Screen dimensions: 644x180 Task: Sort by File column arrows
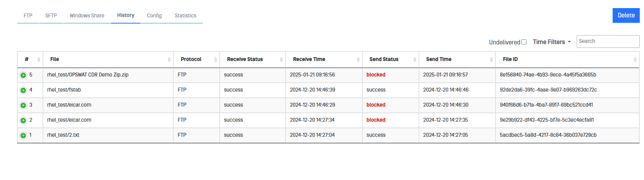click(169, 59)
